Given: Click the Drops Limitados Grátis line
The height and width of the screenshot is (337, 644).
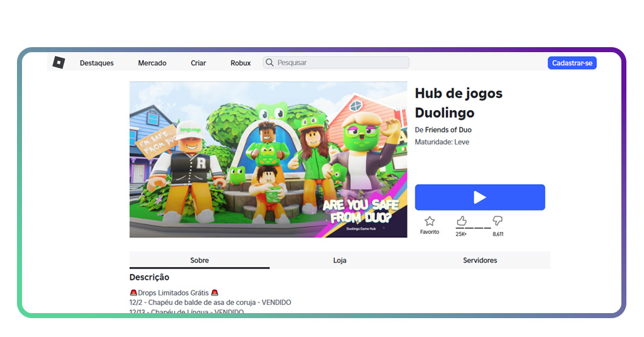Looking at the screenshot, I should [174, 292].
